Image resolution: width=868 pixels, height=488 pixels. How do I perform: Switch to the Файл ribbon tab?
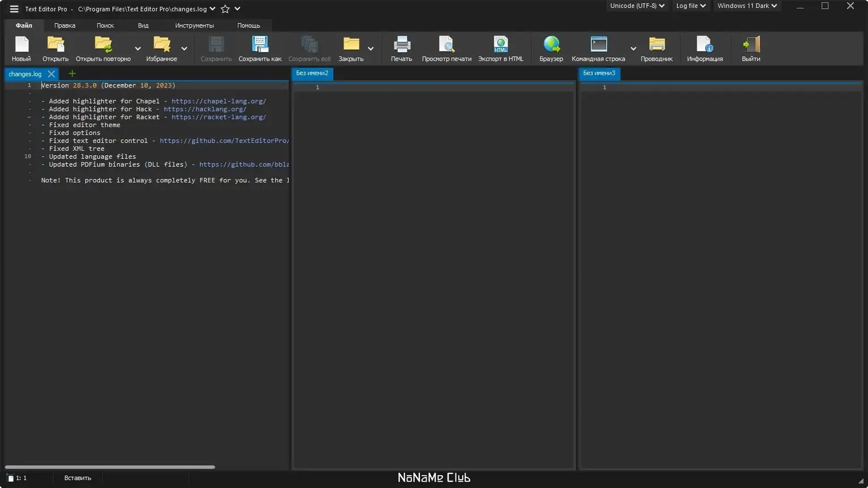click(24, 25)
